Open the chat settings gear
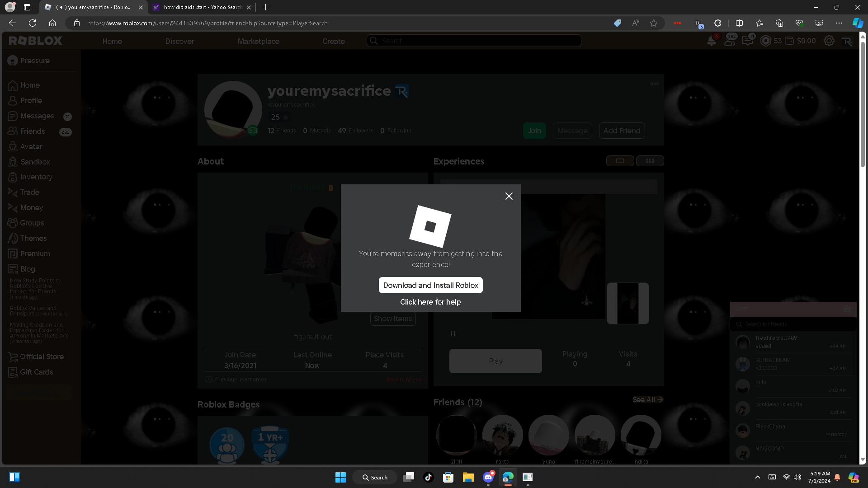This screenshot has width=868, height=488. [x=847, y=309]
